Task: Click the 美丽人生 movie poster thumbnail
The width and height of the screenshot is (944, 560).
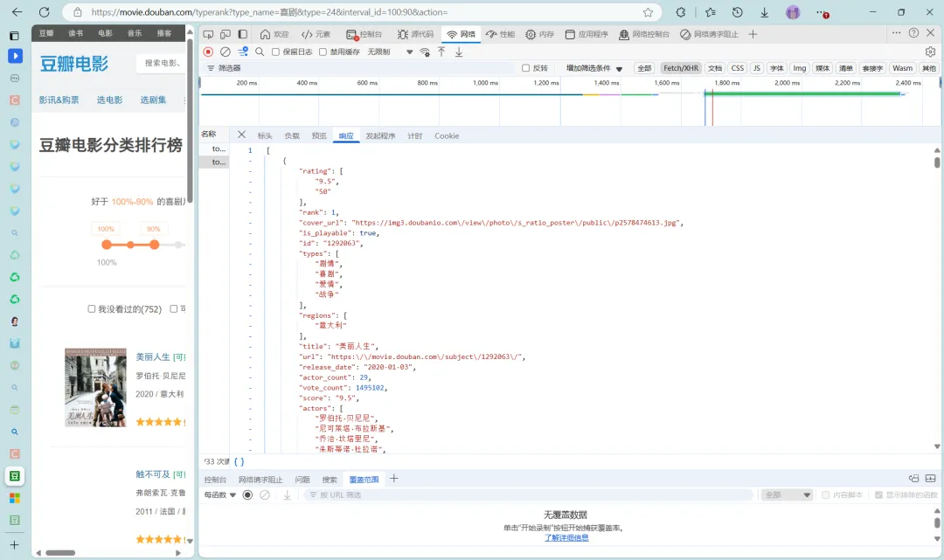Action: pos(96,387)
